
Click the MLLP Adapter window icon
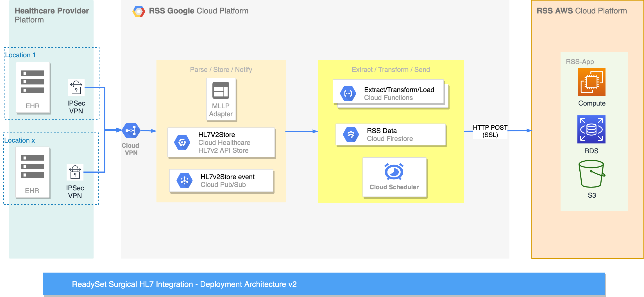click(221, 90)
